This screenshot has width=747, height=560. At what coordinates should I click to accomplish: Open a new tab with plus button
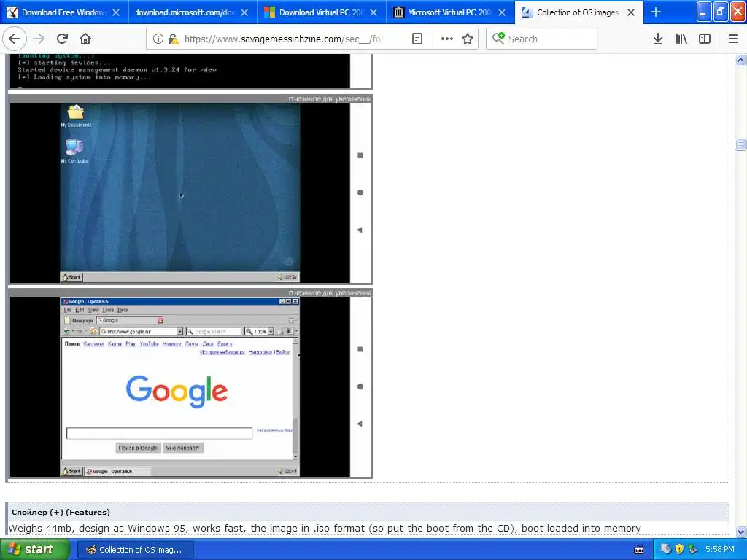tap(656, 12)
